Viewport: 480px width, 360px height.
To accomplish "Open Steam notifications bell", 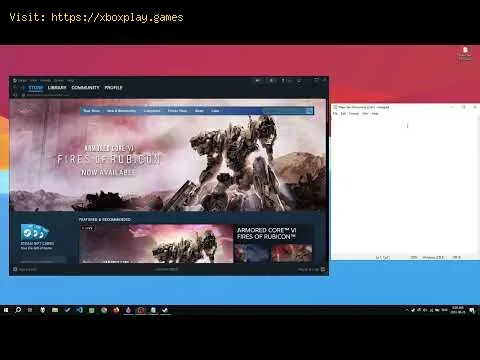I will (272, 80).
